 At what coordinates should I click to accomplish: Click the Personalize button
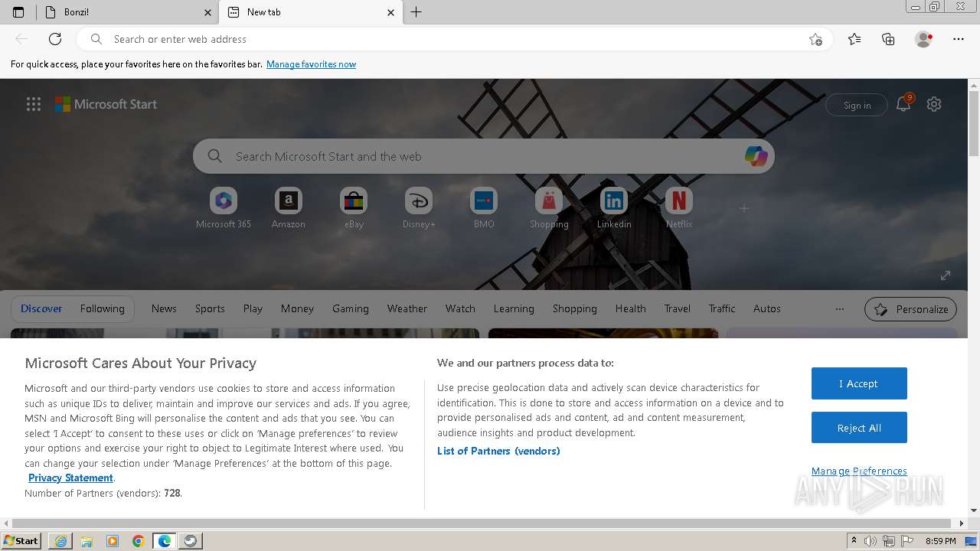click(910, 309)
